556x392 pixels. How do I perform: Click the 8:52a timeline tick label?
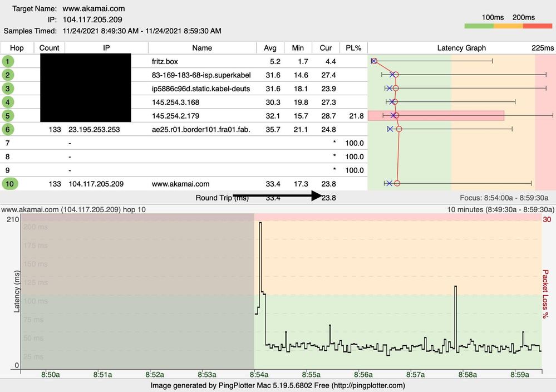tap(155, 374)
